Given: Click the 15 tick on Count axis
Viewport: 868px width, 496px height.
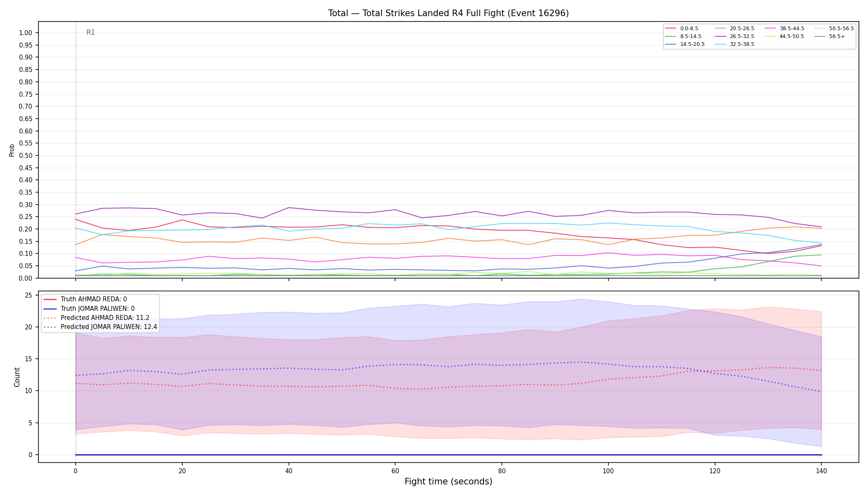Looking at the screenshot, I should click(x=29, y=359).
